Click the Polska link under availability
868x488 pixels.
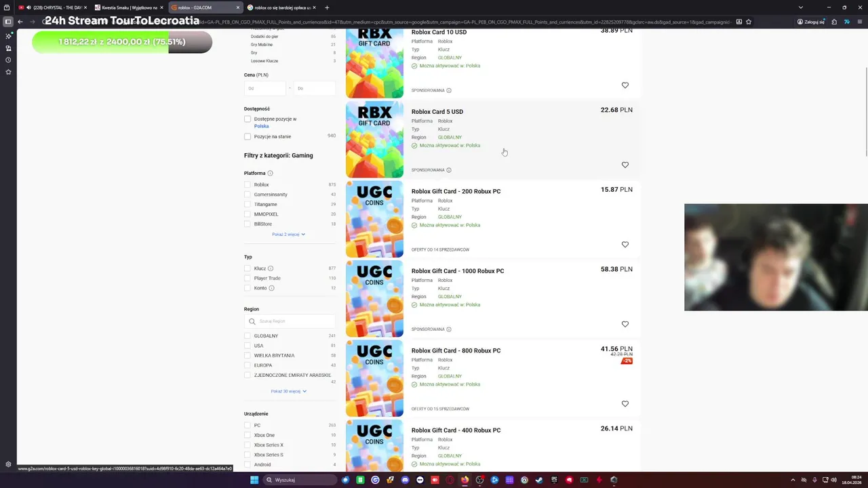(262, 126)
